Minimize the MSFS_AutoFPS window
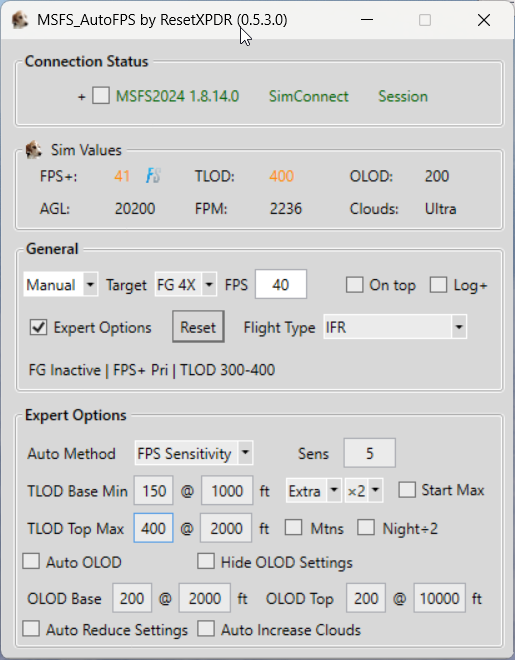This screenshot has height=660, width=515. tap(367, 20)
